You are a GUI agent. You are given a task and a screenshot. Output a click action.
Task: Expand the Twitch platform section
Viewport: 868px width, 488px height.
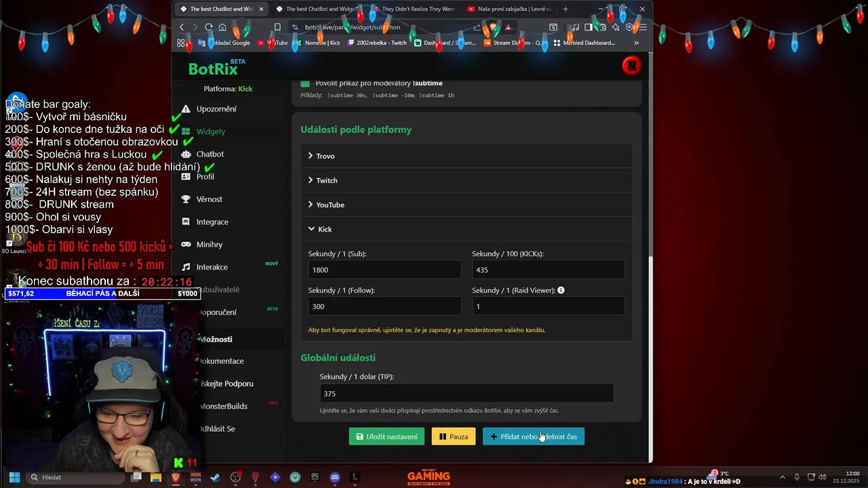point(467,180)
